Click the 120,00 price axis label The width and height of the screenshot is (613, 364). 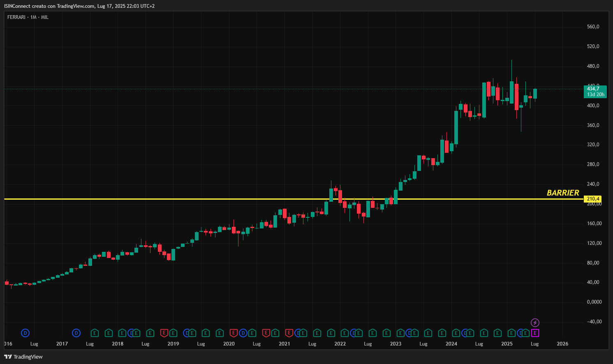point(594,243)
